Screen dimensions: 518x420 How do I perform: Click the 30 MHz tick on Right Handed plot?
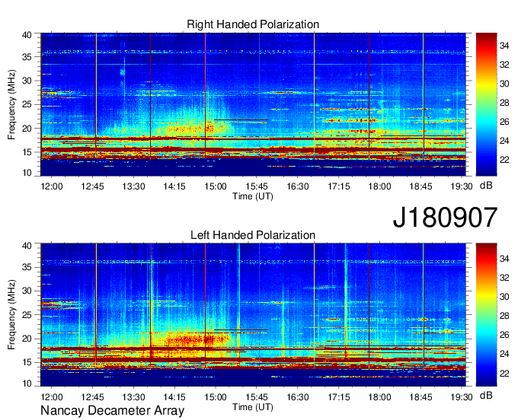(27, 81)
